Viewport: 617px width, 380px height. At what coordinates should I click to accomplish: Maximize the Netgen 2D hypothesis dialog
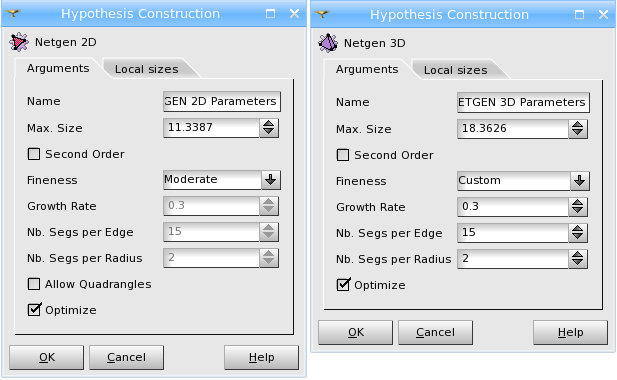pos(270,14)
